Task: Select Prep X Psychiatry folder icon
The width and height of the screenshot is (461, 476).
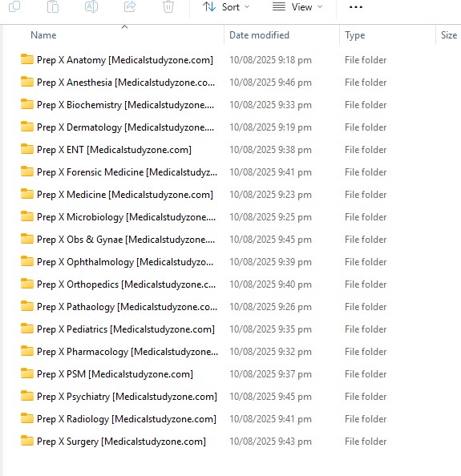Action: [x=27, y=396]
